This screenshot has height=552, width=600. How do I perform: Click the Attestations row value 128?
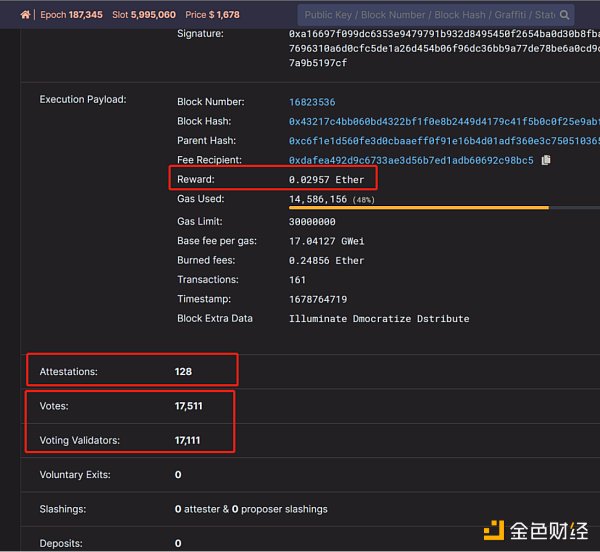(x=183, y=371)
